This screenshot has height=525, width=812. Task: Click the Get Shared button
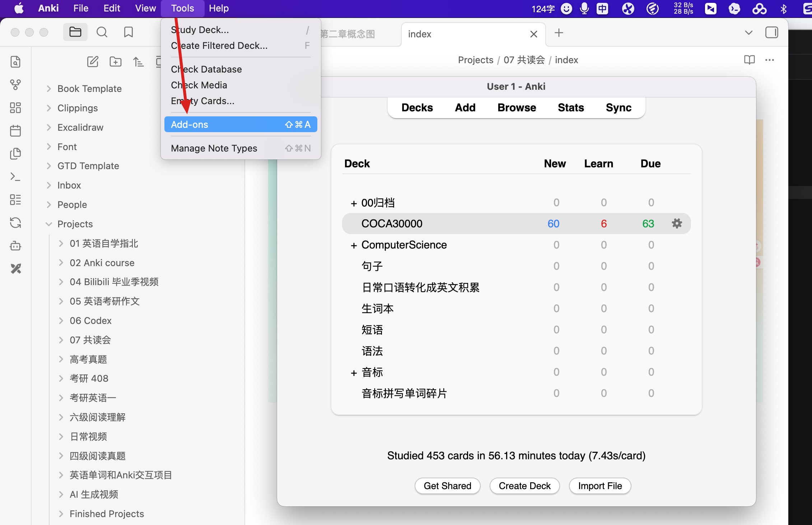pos(447,486)
